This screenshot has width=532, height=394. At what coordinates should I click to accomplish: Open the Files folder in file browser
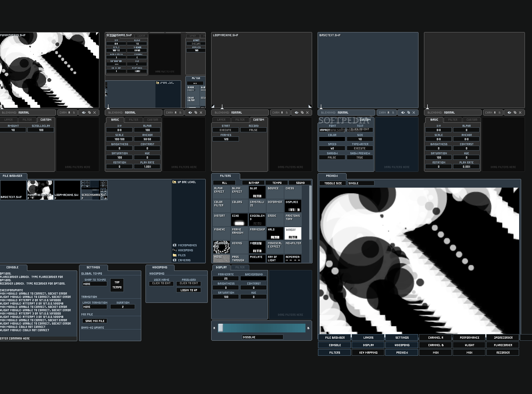[x=180, y=255]
